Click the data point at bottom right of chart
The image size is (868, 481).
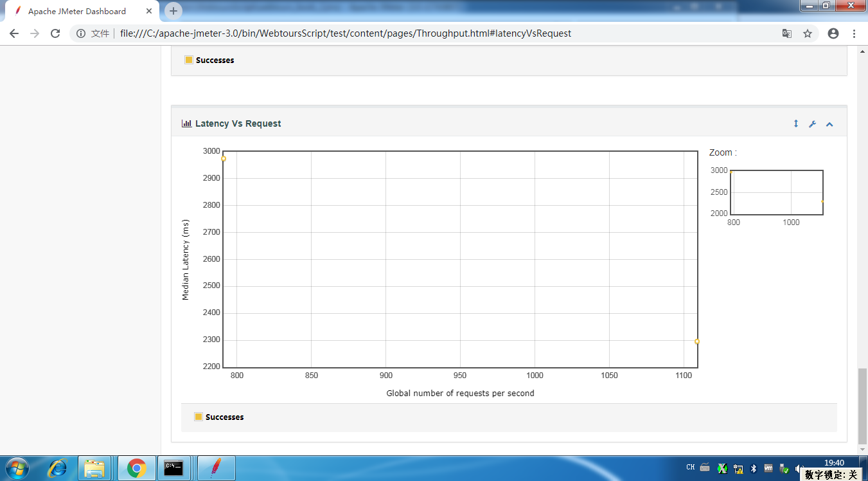click(x=697, y=341)
